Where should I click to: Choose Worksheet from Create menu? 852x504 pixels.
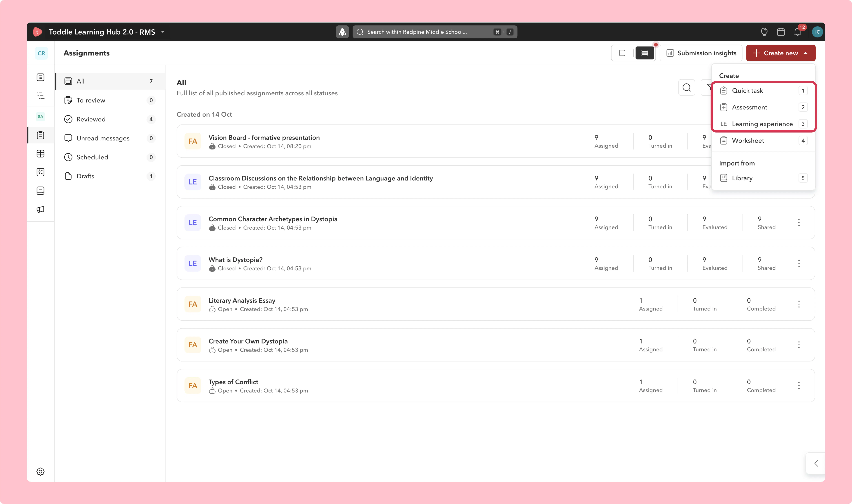(763, 141)
